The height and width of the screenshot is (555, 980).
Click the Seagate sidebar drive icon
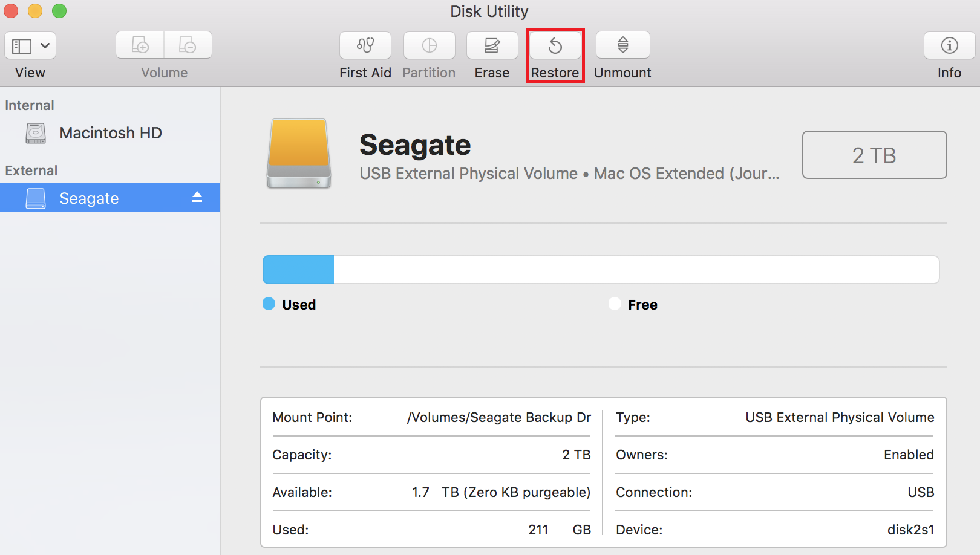tap(36, 198)
